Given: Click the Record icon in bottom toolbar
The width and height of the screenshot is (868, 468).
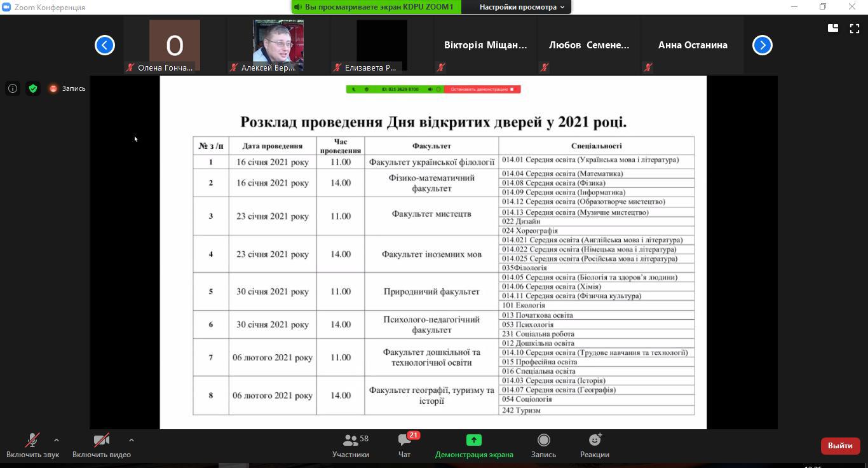Looking at the screenshot, I should point(543,440).
